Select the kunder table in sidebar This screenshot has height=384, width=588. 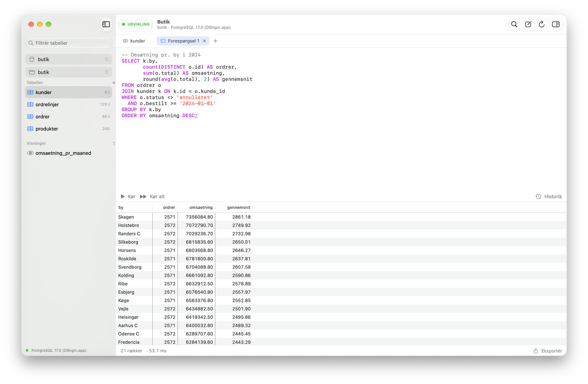pyautogui.click(x=69, y=92)
